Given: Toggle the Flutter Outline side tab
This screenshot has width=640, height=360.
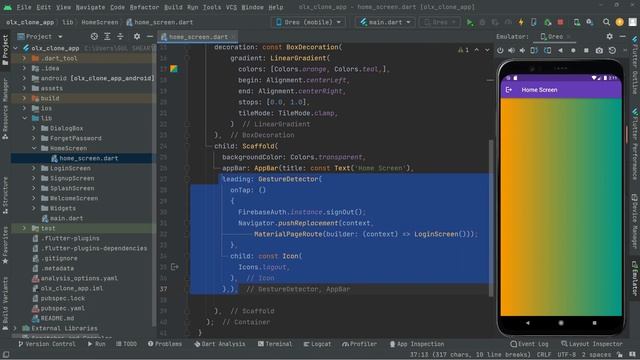Looking at the screenshot, I should point(635,65).
